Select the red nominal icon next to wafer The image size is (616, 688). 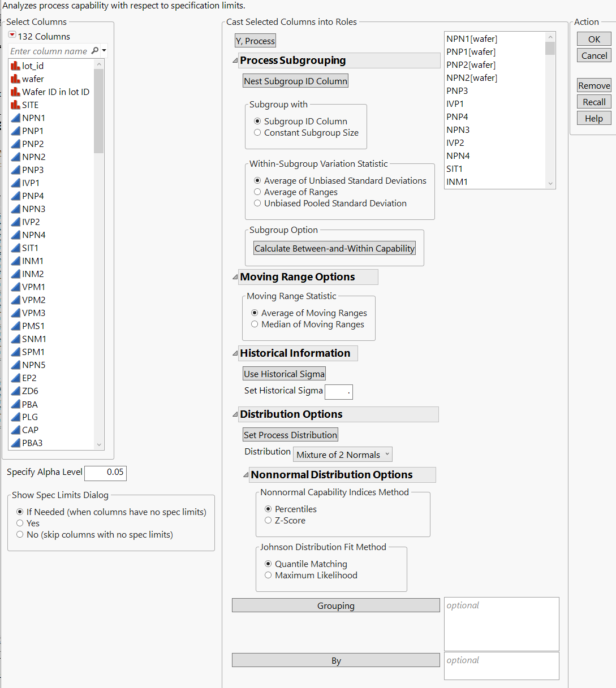[x=15, y=79]
